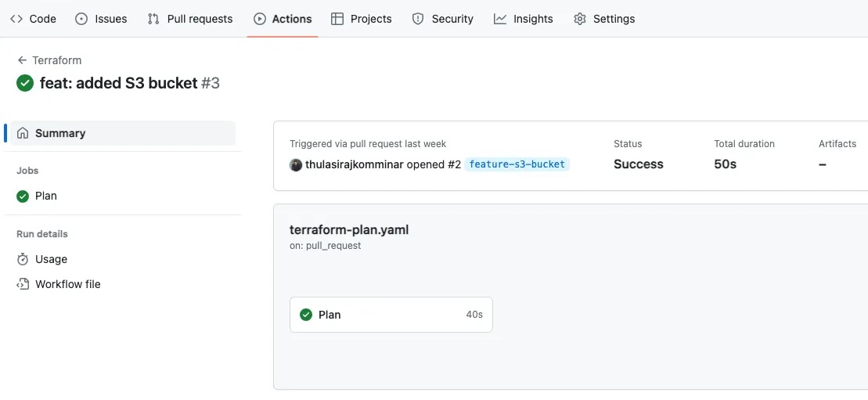Image resolution: width=868 pixels, height=400 pixels.
Task: Click the run title 'feat: added S3 bucket'
Action: coord(118,83)
